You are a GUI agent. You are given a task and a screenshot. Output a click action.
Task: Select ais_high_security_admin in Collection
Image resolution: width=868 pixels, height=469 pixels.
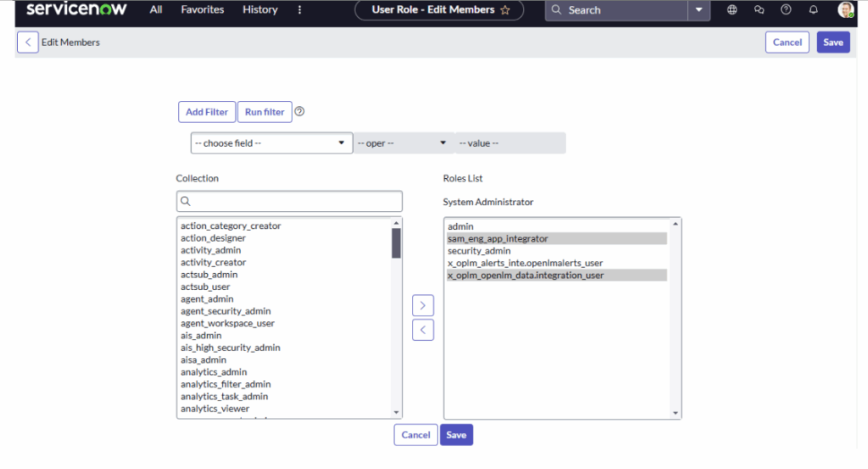point(231,348)
